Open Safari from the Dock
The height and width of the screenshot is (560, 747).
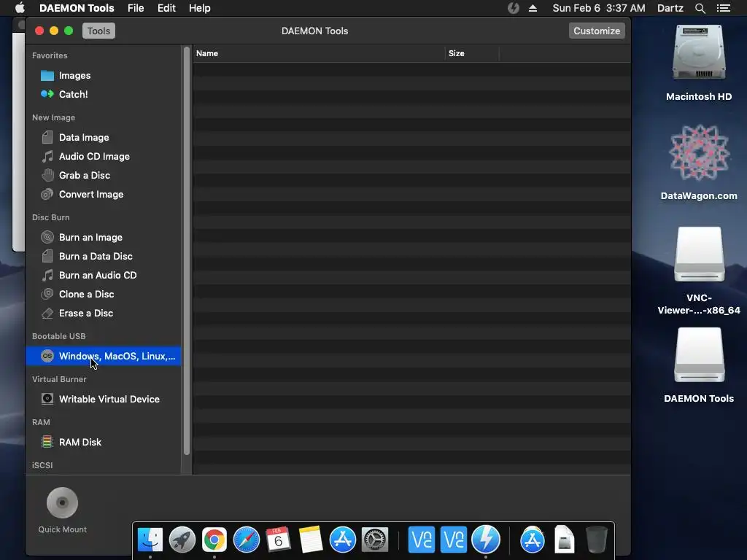click(247, 540)
